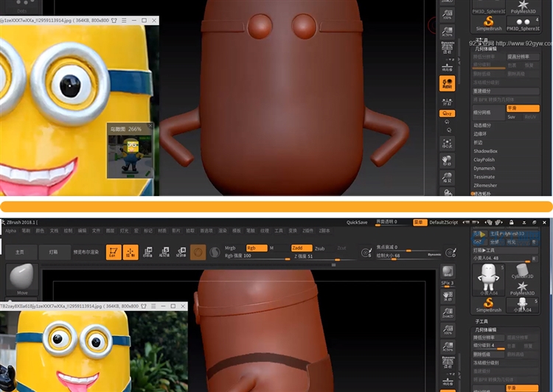Click the 100% actual-size icon in lower shelf
Screen dimensions: 553x392
click(448, 329)
